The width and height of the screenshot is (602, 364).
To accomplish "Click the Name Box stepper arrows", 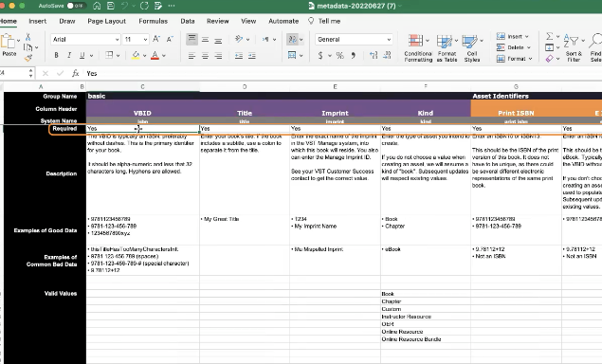I will (30, 73).
